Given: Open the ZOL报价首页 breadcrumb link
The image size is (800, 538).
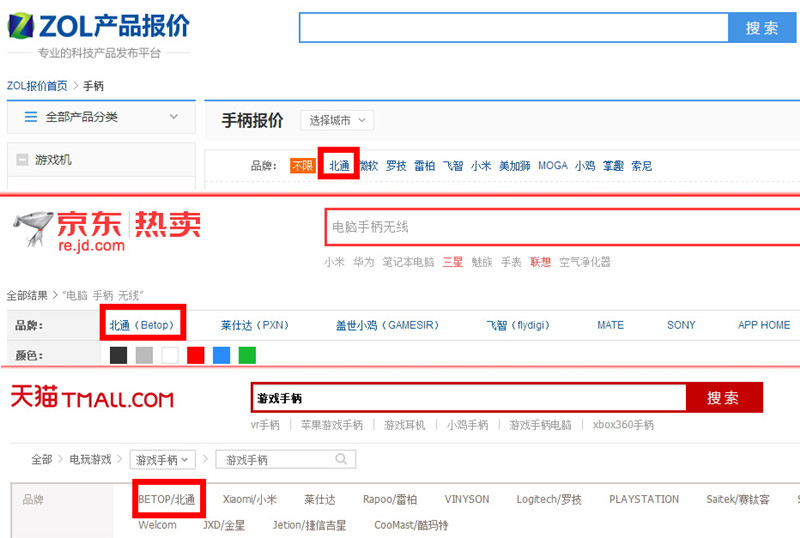Looking at the screenshot, I should pos(37,86).
